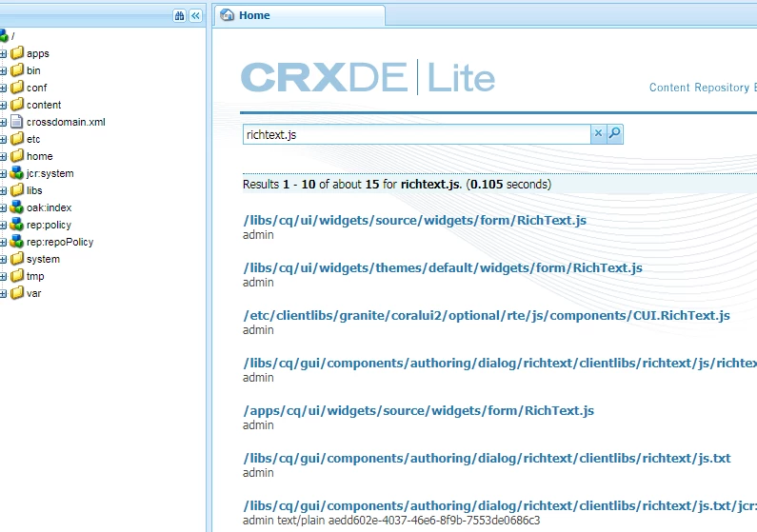Select the root node icon

coord(4,36)
